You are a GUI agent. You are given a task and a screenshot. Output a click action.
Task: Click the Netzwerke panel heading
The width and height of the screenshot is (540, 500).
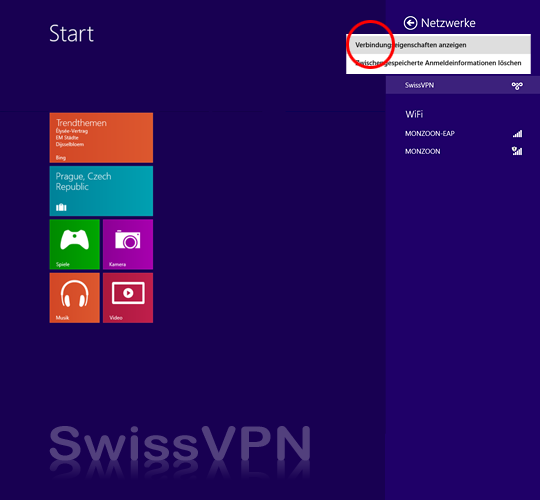[448, 23]
